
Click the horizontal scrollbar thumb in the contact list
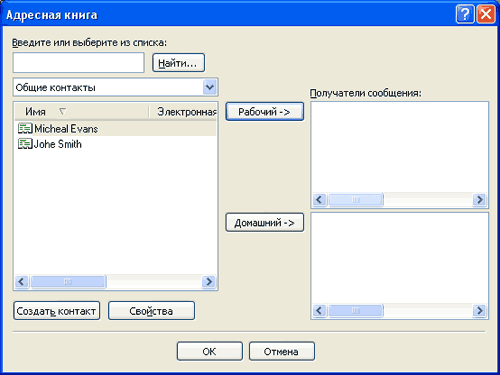[x=68, y=282]
